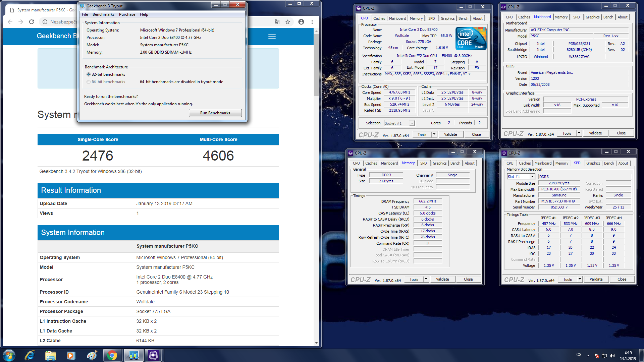Switch to Caches tab in CPU window
The image size is (644, 362).
click(x=379, y=18)
